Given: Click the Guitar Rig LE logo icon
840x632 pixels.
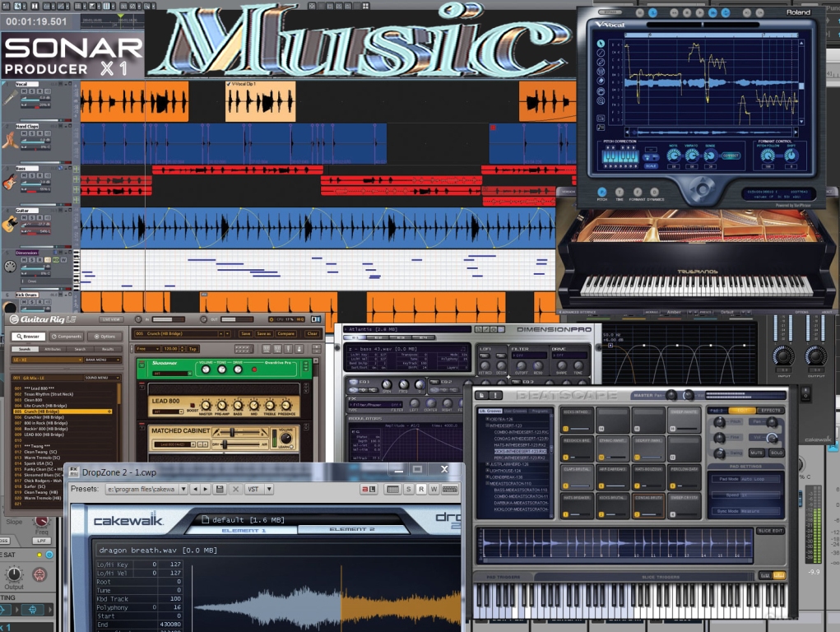Looking at the screenshot, I should point(14,319).
